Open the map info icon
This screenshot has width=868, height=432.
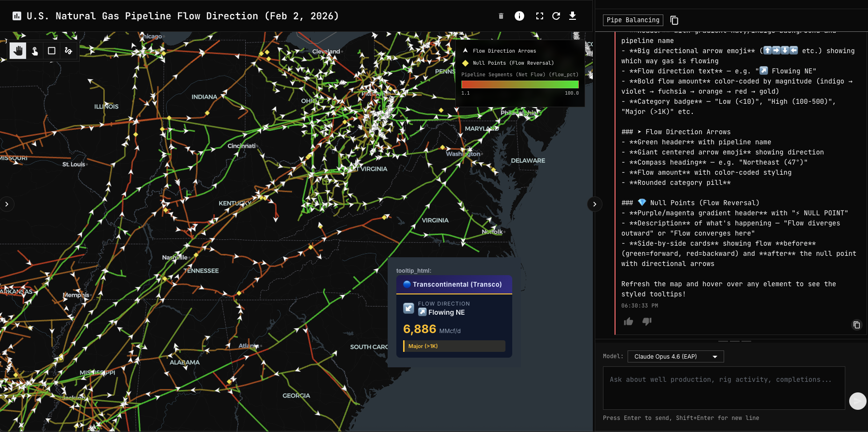point(519,16)
